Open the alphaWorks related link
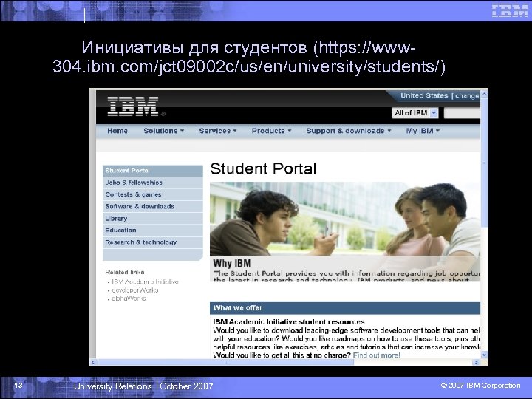Viewport: 532px width, 399px height. [129, 299]
